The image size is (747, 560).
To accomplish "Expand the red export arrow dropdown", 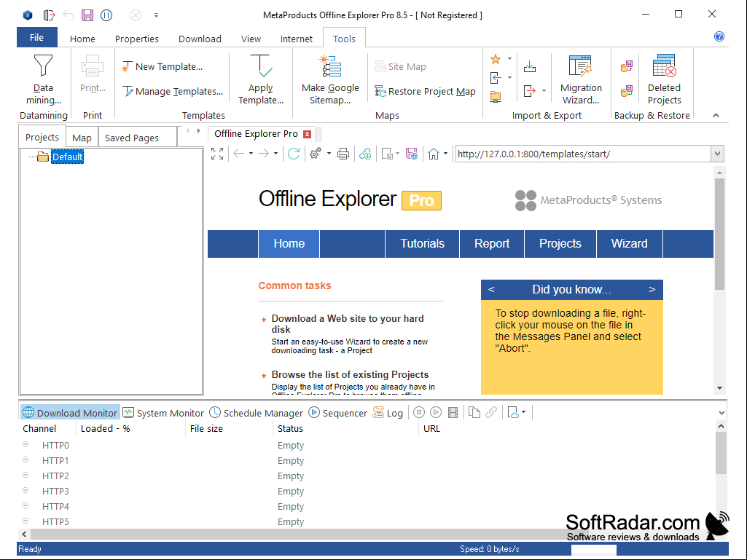I will (544, 90).
